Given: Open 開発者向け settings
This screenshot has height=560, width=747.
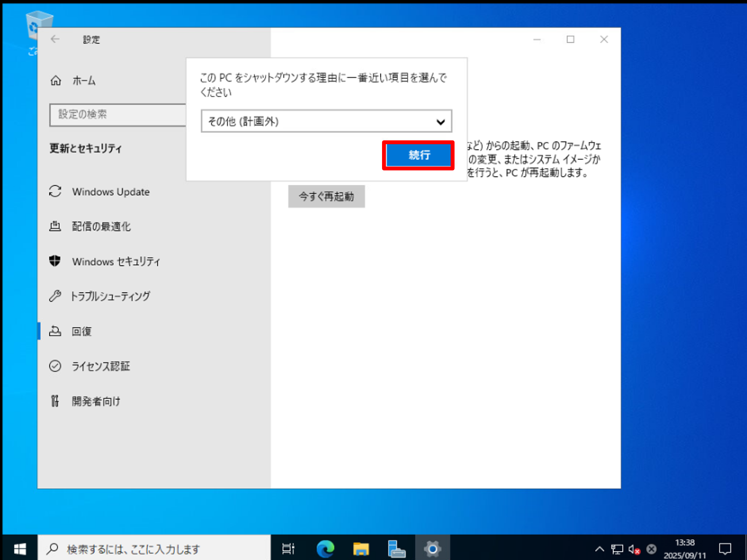Looking at the screenshot, I should point(96,401).
